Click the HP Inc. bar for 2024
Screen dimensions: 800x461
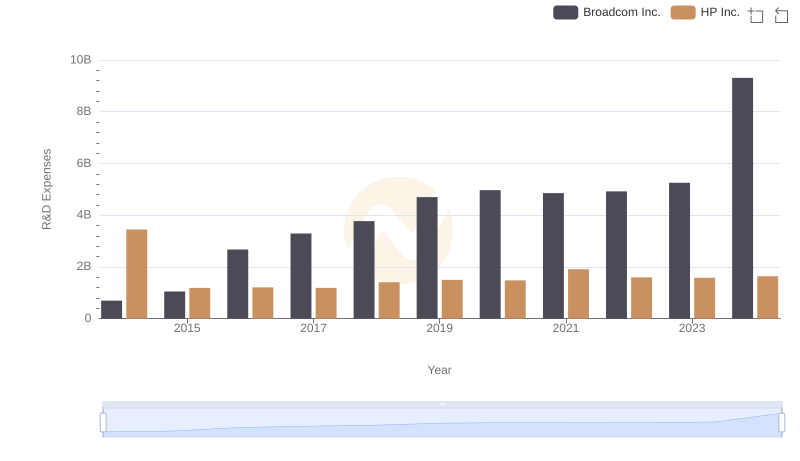[x=767, y=297]
